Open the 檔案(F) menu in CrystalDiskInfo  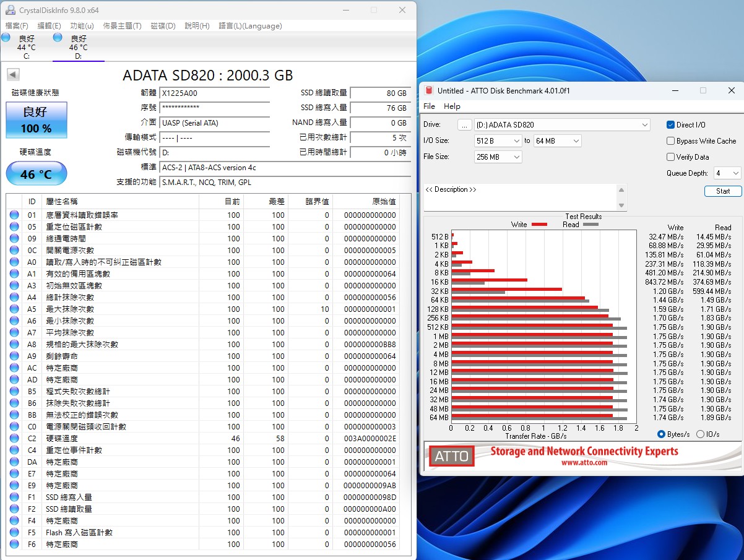pos(17,25)
